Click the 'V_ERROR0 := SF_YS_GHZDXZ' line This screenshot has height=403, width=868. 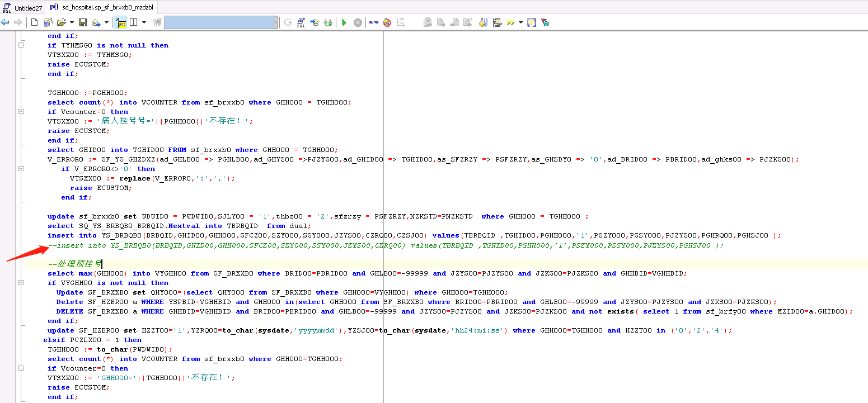point(424,159)
